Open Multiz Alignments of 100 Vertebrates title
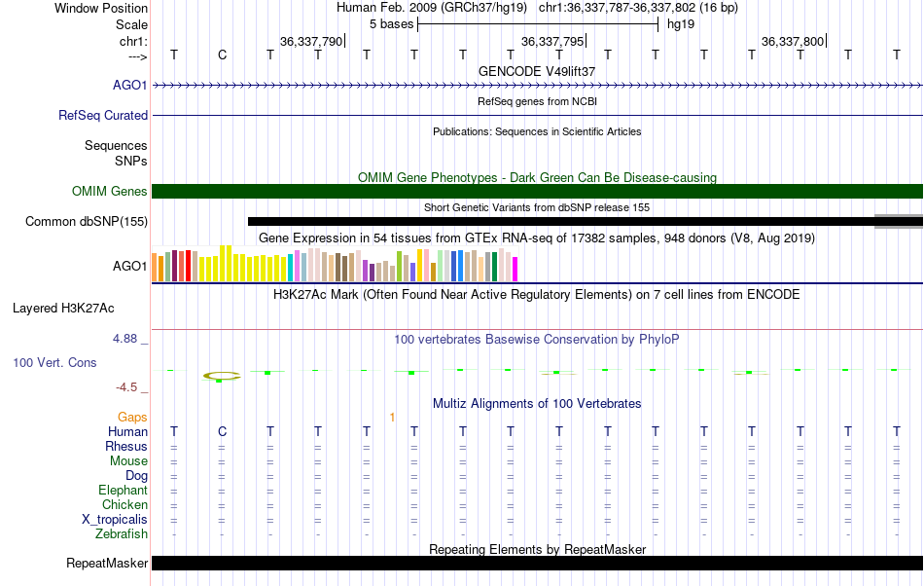 coord(537,404)
